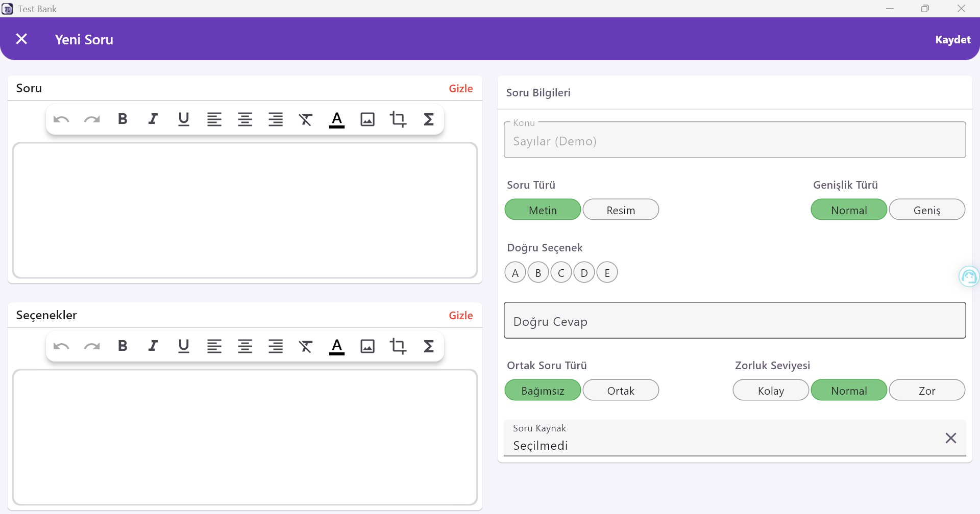The height and width of the screenshot is (514, 980).
Task: Select Ortak for Ortak Soru Türü
Action: (x=621, y=390)
